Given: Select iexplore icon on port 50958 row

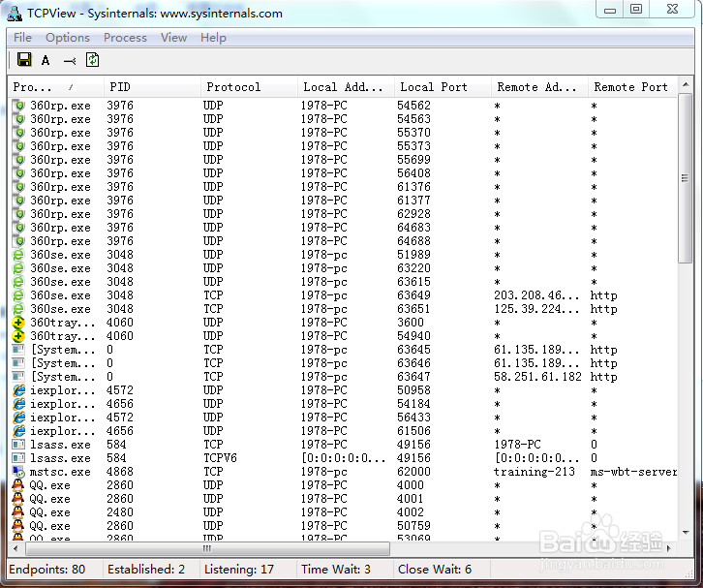Looking at the screenshot, I should tap(18, 390).
